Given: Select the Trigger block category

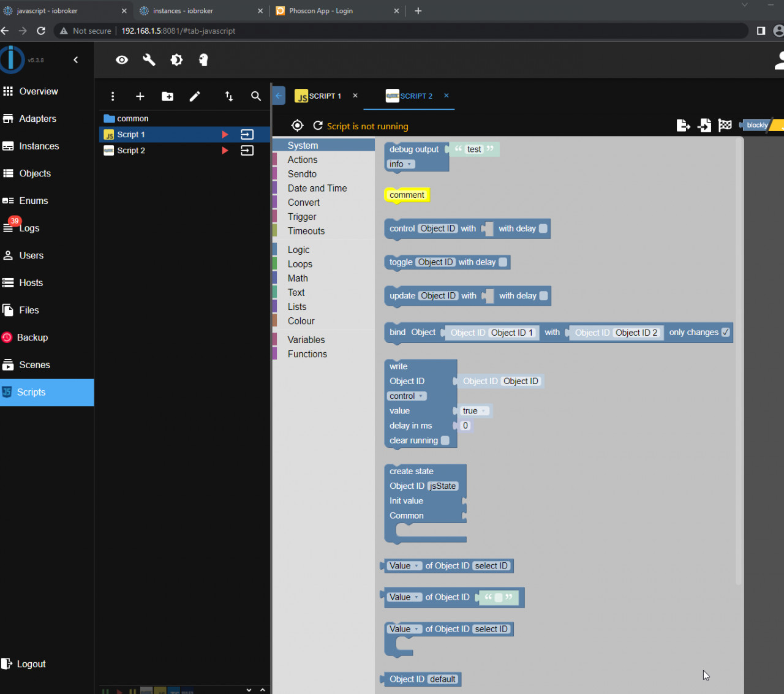Looking at the screenshot, I should [x=302, y=217].
